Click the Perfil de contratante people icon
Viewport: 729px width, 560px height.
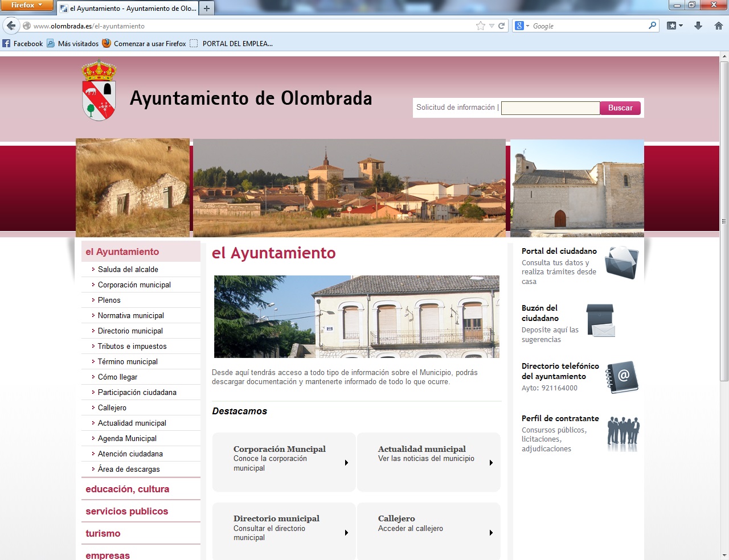pyautogui.click(x=622, y=433)
